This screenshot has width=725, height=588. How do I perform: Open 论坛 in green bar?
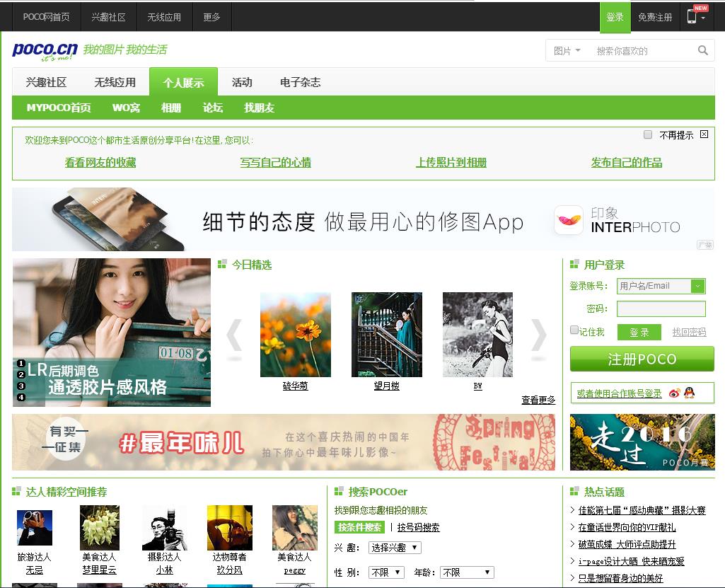213,108
